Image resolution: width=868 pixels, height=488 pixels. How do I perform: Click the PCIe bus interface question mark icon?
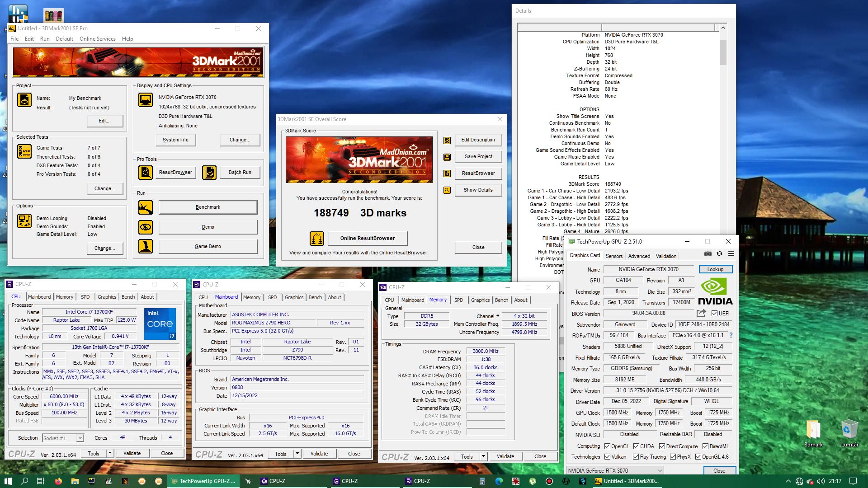click(x=731, y=335)
